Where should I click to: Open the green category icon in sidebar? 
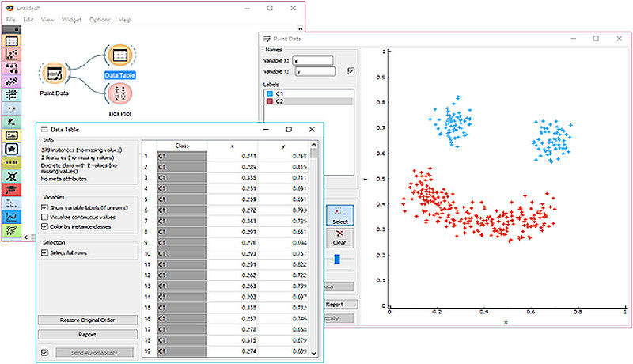(11, 122)
